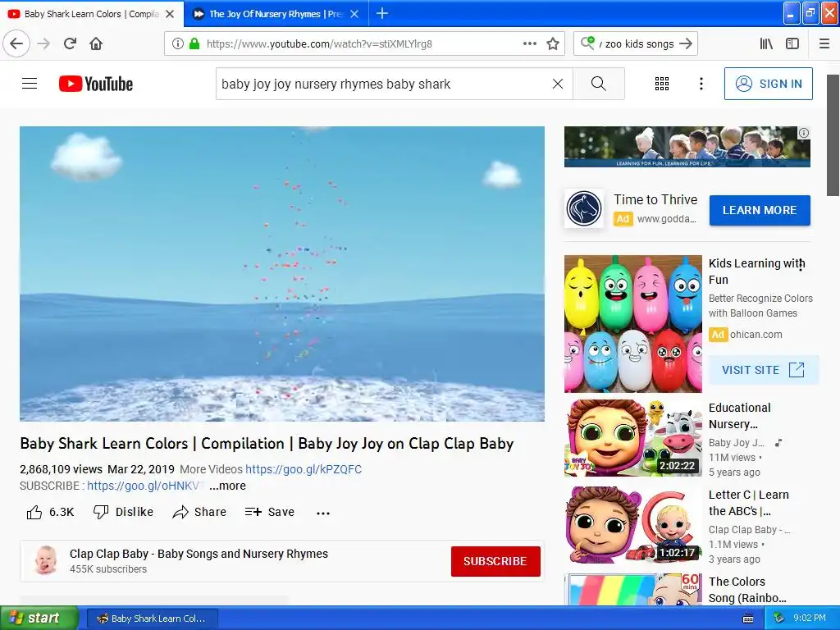The height and width of the screenshot is (630, 840).
Task: Click the browser Back arrow button
Action: point(16,43)
